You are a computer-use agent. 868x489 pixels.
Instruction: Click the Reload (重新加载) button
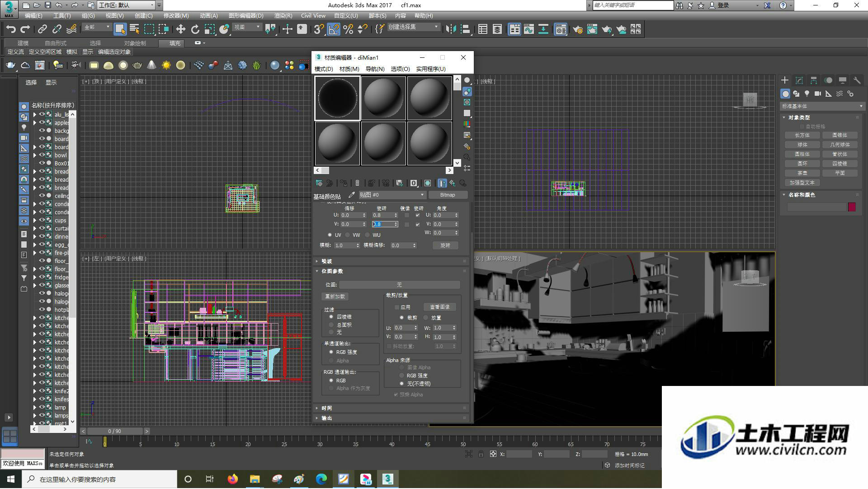click(x=335, y=296)
